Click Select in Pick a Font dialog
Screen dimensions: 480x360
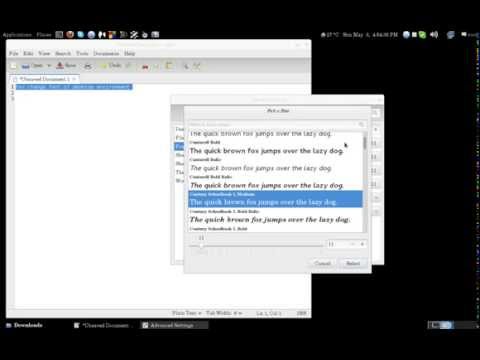tap(353, 263)
